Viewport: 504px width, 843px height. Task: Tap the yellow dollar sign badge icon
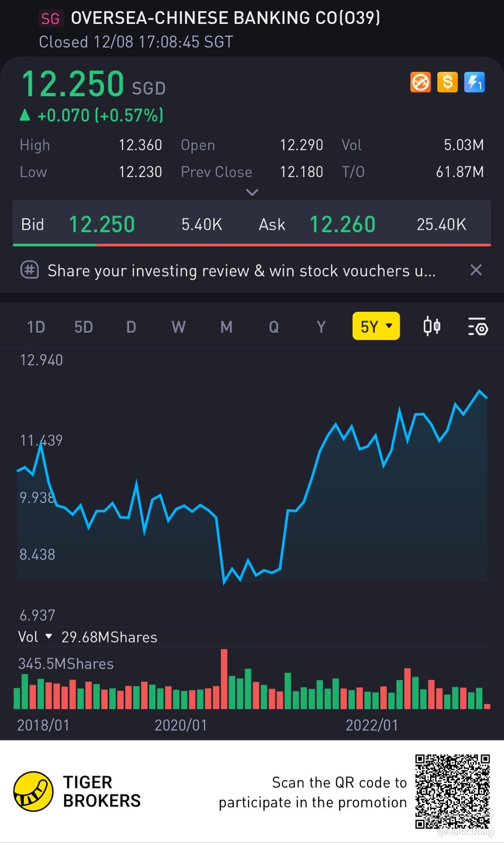(447, 82)
